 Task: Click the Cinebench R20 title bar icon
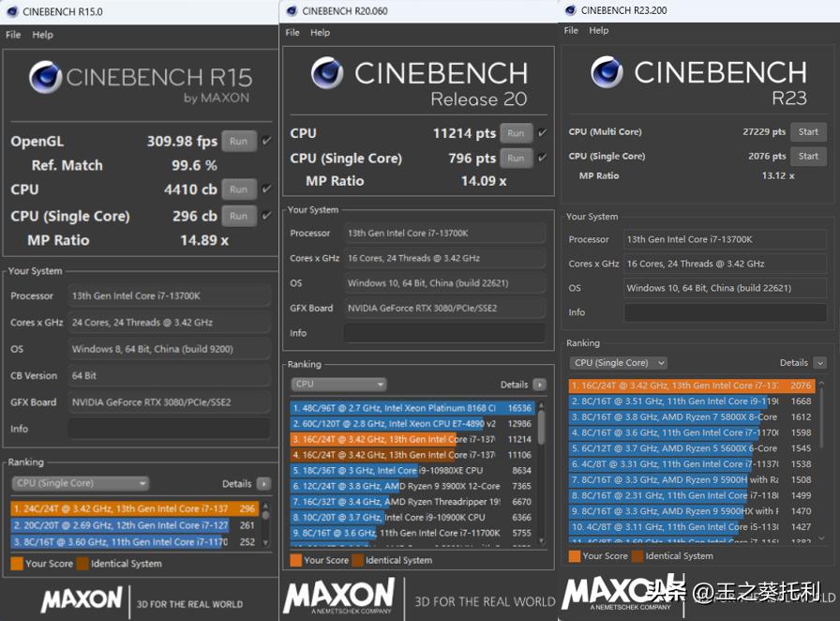[x=291, y=10]
